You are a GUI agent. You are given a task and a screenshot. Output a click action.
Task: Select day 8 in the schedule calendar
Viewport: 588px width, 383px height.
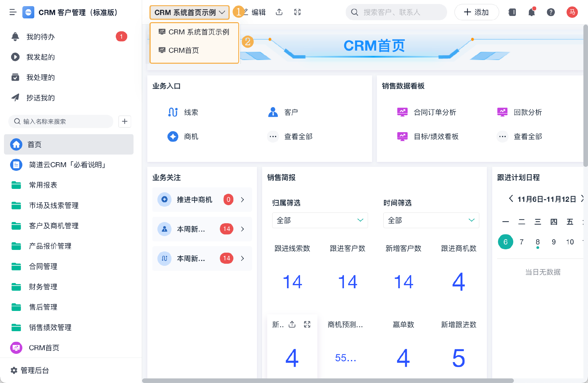pos(537,242)
